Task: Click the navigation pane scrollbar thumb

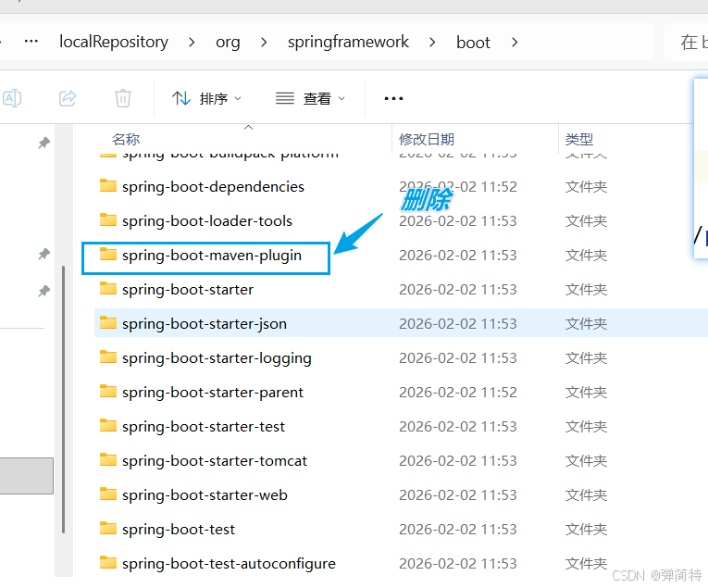Action: tap(64, 400)
